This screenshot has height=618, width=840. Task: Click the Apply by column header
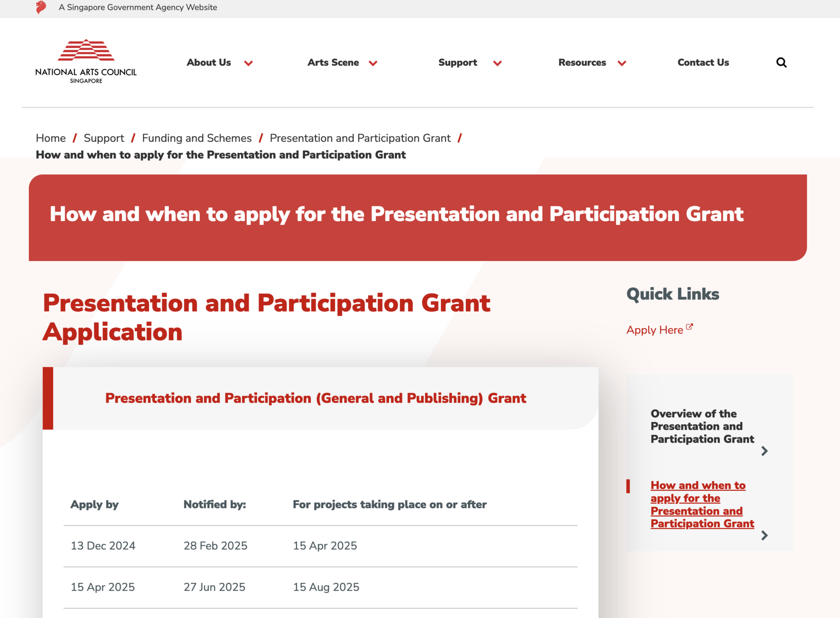point(94,504)
